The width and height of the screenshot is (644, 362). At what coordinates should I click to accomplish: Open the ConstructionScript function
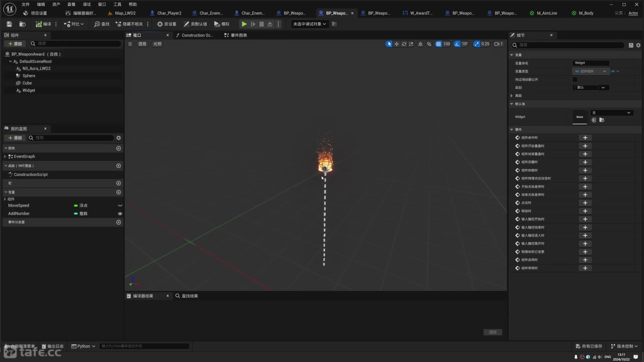tap(31, 175)
